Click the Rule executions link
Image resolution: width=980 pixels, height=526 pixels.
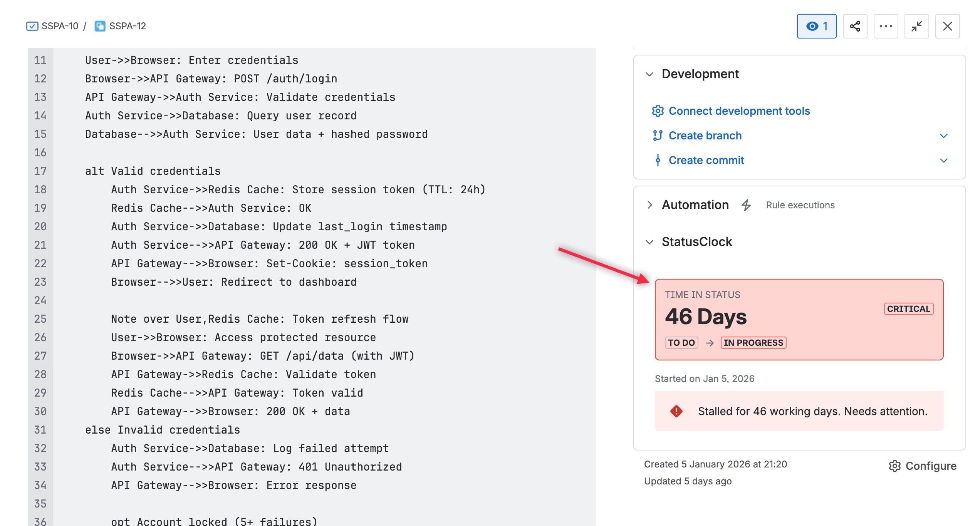[x=800, y=205]
